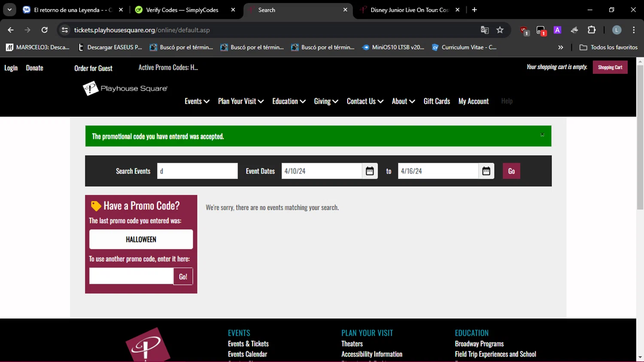Viewport: 644px width, 362px height.
Task: Open the Events & Tickets footer link
Action: point(248,344)
